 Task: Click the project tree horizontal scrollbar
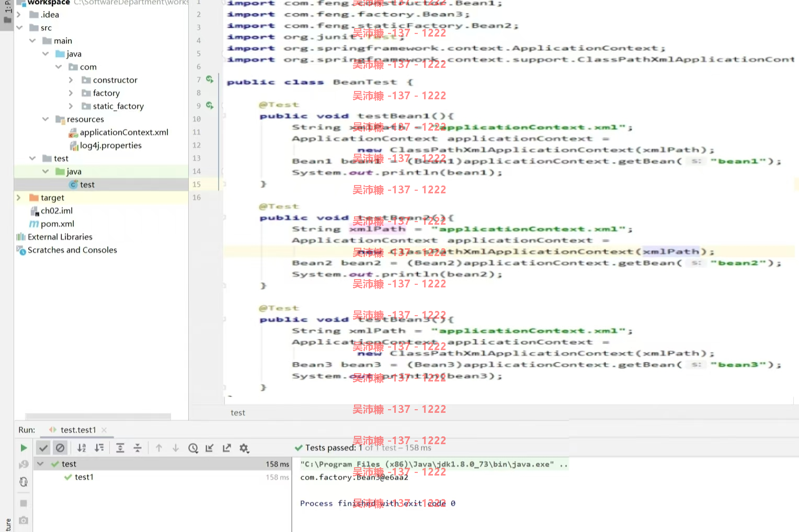pos(98,416)
